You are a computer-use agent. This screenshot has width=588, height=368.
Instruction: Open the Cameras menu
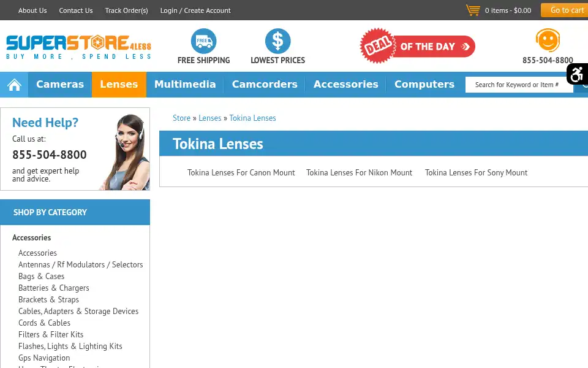click(x=60, y=85)
